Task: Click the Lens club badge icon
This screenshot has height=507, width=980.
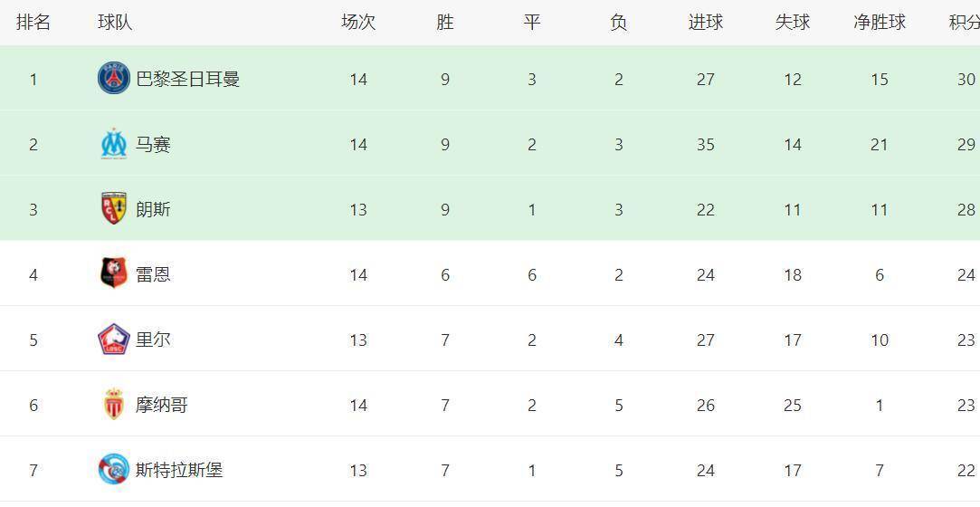Action: point(114,209)
